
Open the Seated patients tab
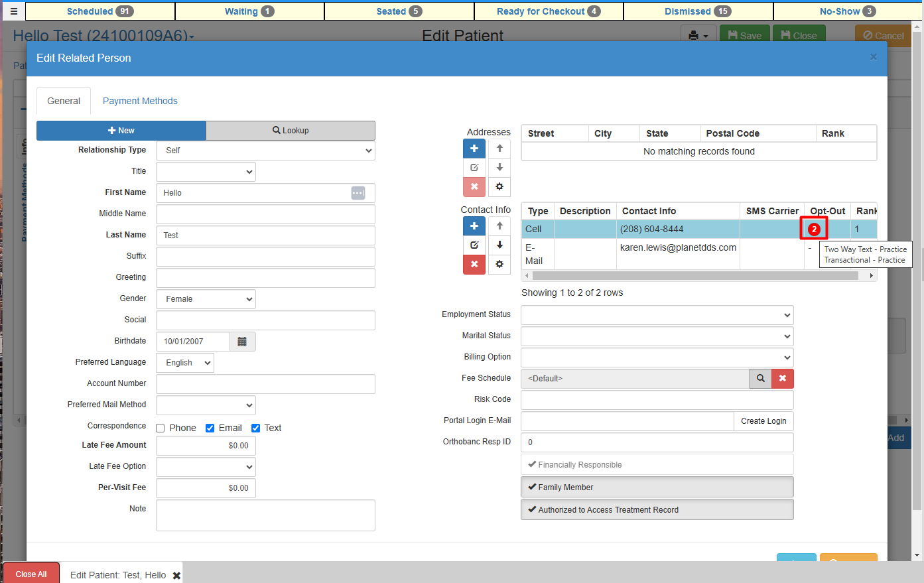click(x=399, y=11)
